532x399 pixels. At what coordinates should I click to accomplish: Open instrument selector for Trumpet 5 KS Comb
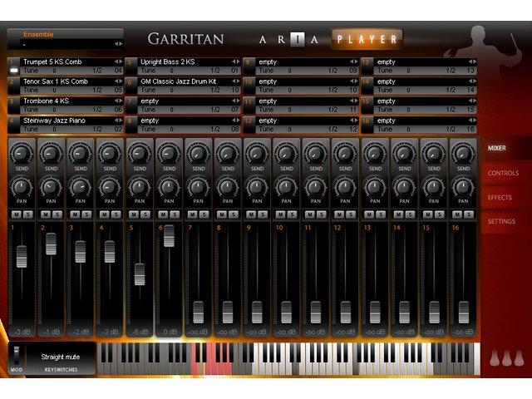tap(118, 62)
